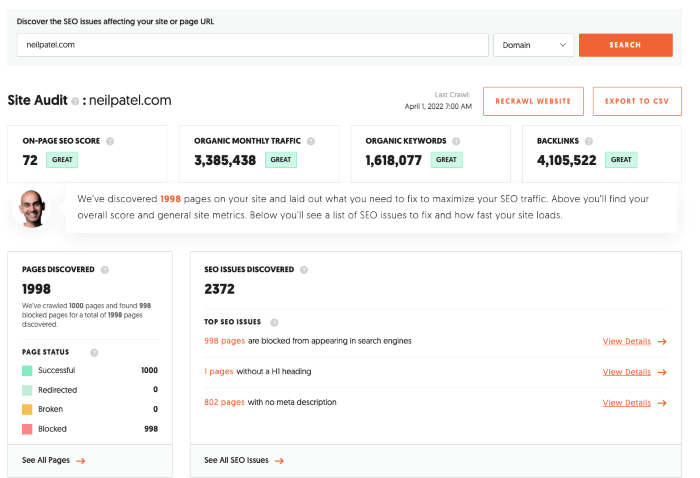The width and height of the screenshot is (700, 478).
Task: Click the arrow for blocked pages View Details
Action: (x=662, y=341)
